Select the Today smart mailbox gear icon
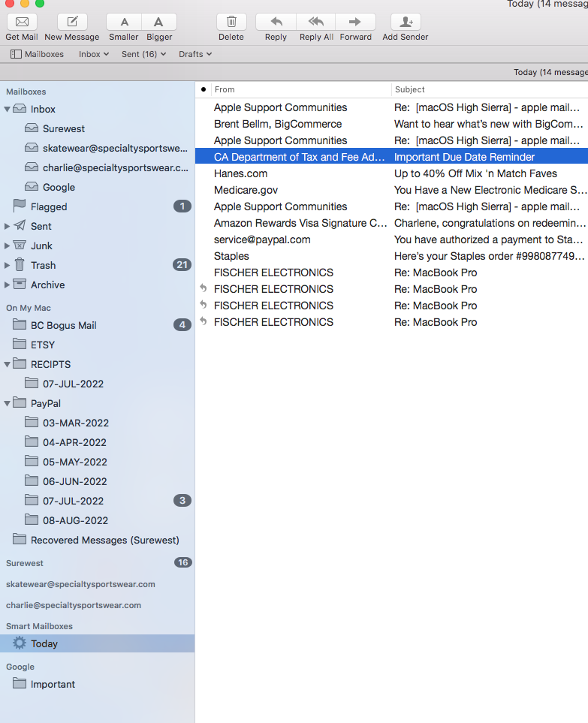Screen dimensions: 588x723 click(20, 643)
